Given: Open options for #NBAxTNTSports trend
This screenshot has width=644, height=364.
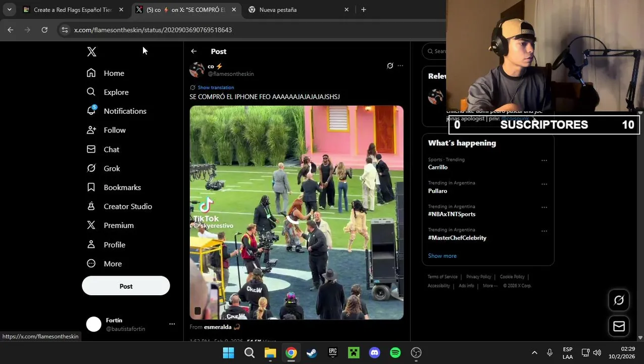Looking at the screenshot, I should (544, 207).
